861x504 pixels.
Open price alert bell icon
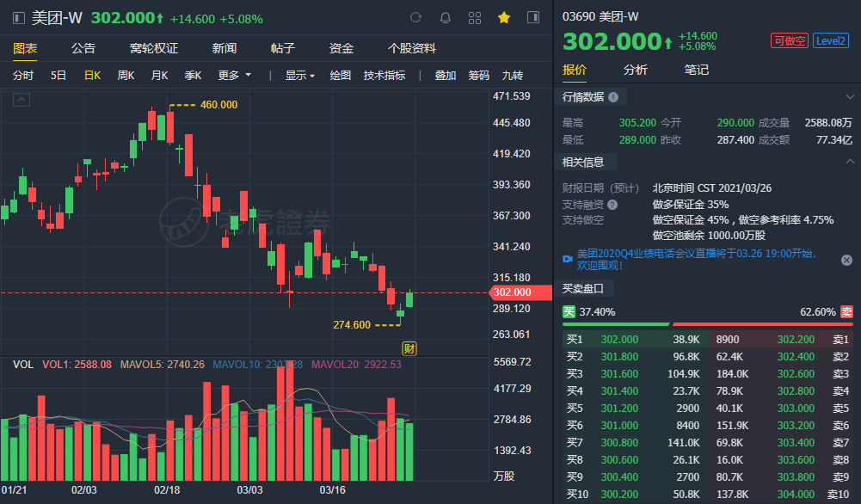[446, 17]
